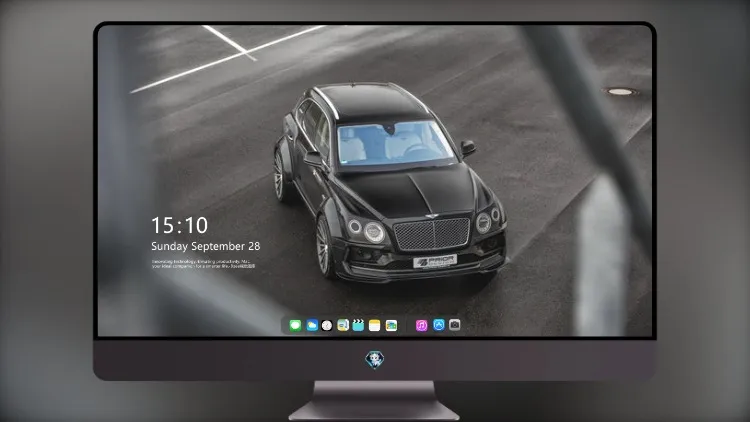Click the small tagline under the date
This screenshot has height=422, width=750.
[203, 264]
